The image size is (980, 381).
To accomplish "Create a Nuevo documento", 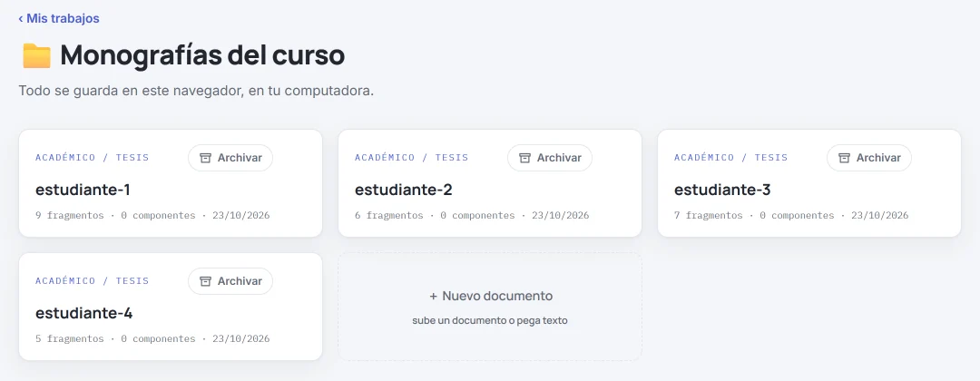I will tap(490, 307).
